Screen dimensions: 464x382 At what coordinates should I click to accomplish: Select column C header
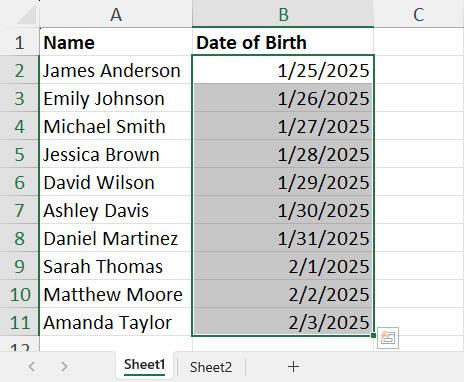point(419,14)
